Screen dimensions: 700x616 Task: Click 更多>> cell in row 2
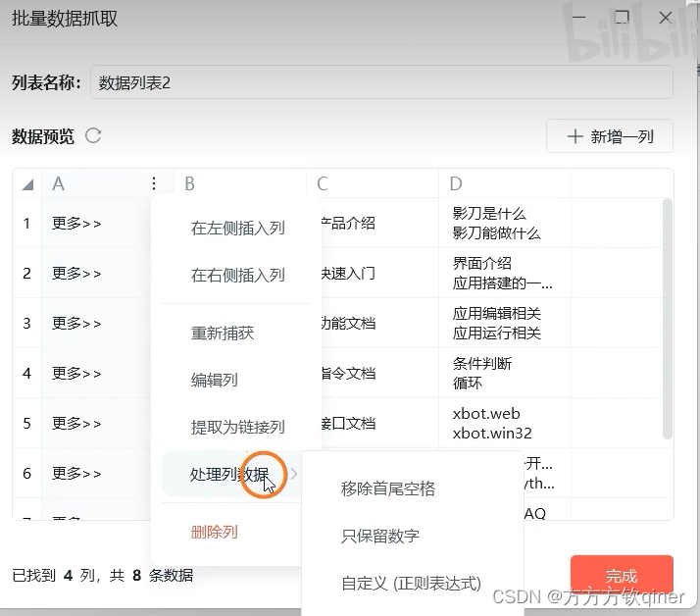pos(96,273)
